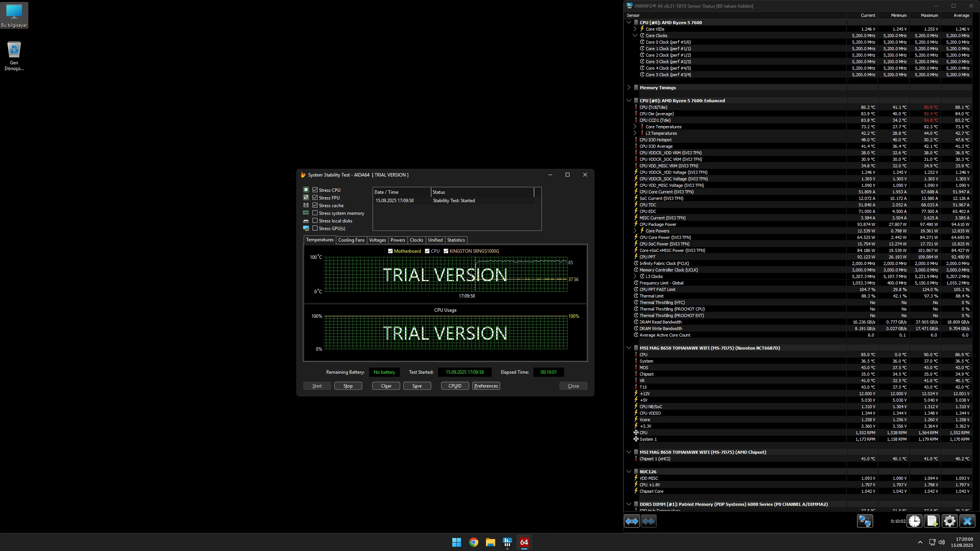Click HWiNFO collapse columns arrows icon
Image resolution: width=980 pixels, height=551 pixels.
(x=648, y=521)
